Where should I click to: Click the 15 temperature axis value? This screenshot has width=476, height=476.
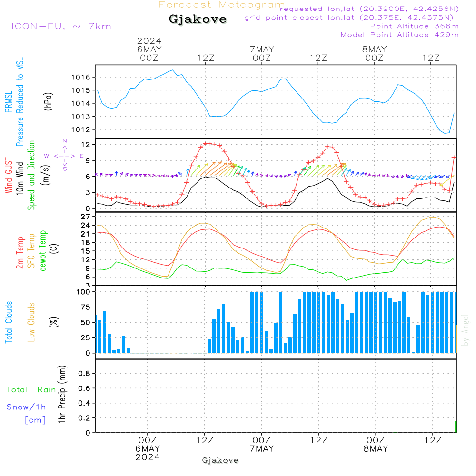(86, 251)
